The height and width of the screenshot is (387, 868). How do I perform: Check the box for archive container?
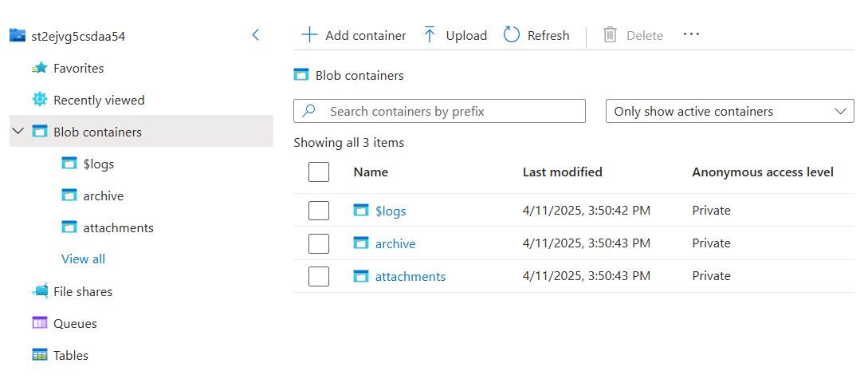[x=319, y=243]
